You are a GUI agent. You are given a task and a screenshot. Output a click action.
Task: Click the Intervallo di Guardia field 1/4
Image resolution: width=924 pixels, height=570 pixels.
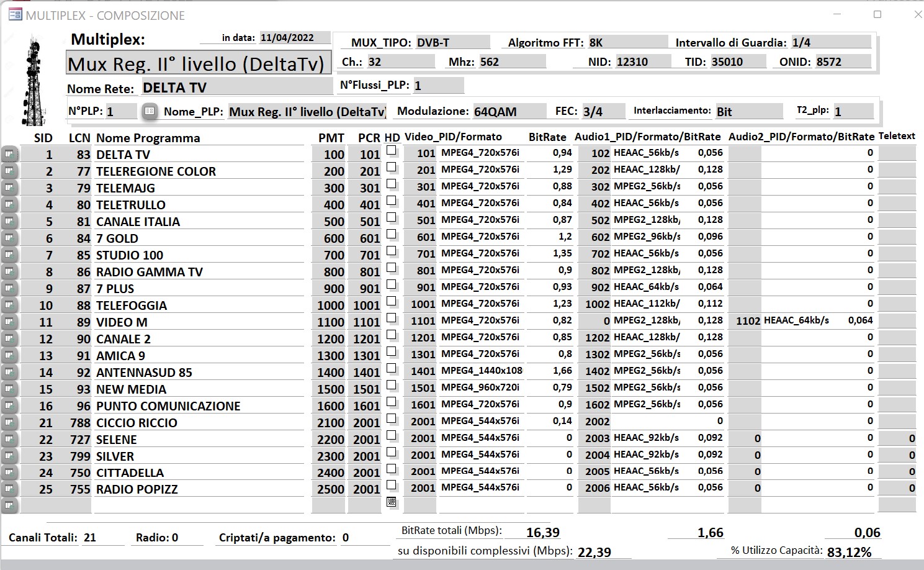[831, 42]
